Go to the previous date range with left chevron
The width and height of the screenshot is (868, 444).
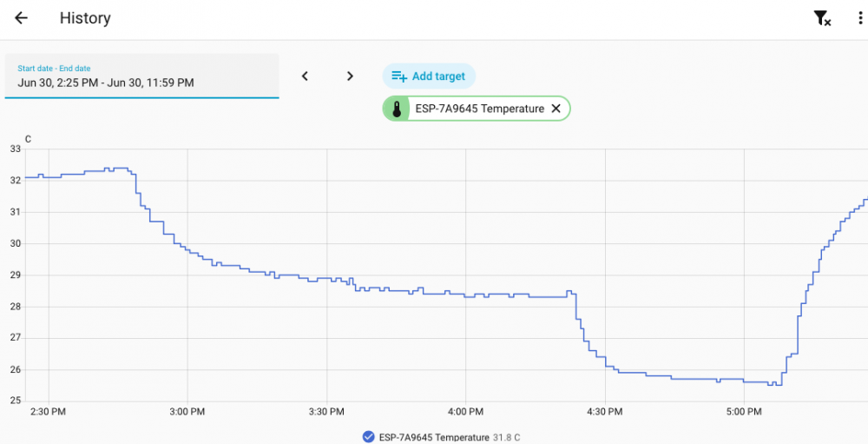305,76
